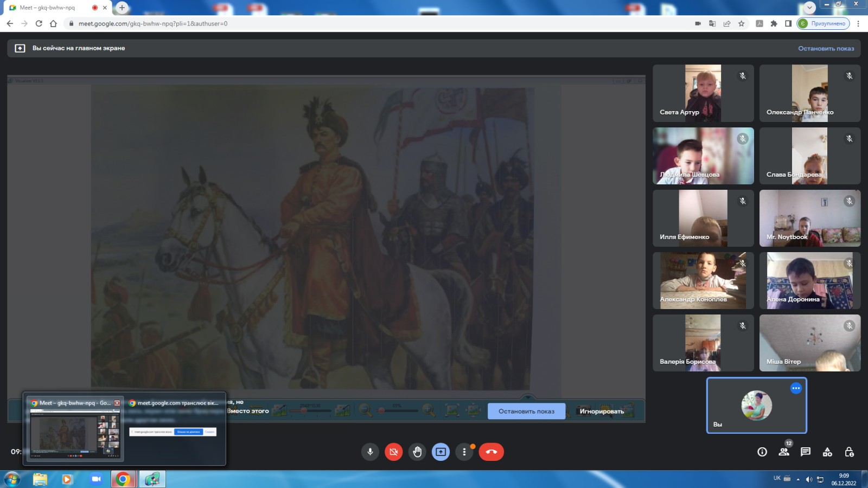Screen dimensions: 868x488
Task: Select meet.google.com транслює preview thumbnail
Action: pos(173,432)
